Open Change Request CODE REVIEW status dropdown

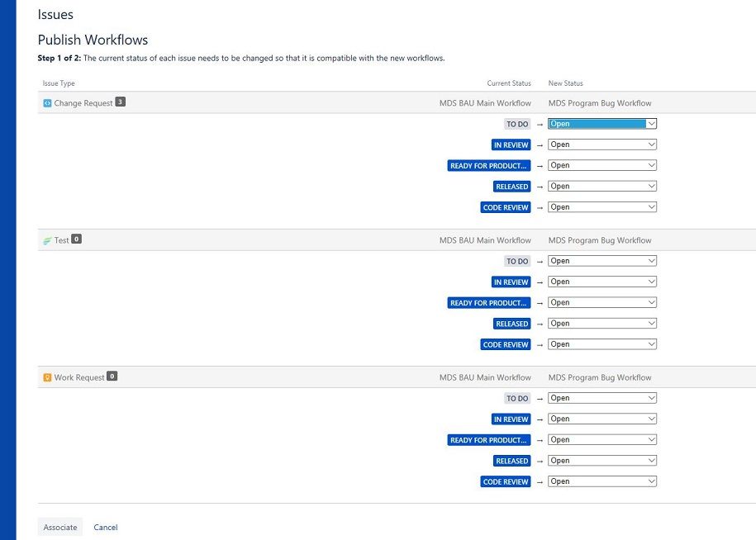[x=602, y=207]
